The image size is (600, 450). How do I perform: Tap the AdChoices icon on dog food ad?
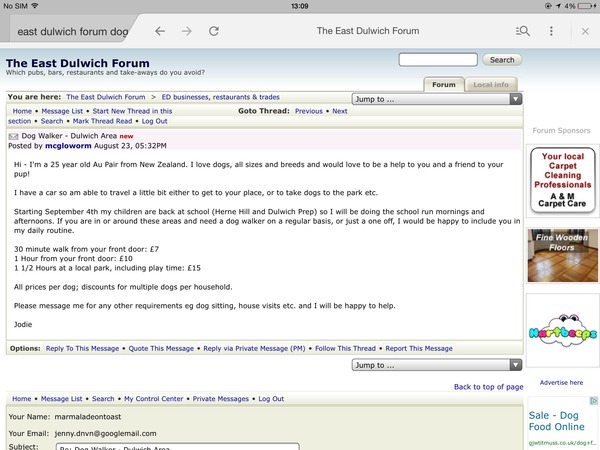tap(593, 401)
